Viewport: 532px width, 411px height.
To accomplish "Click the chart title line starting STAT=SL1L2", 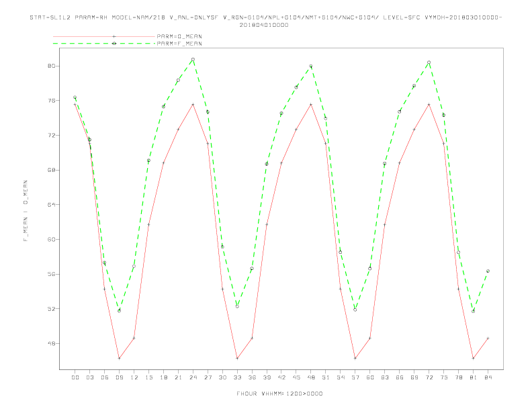I will [266, 17].
